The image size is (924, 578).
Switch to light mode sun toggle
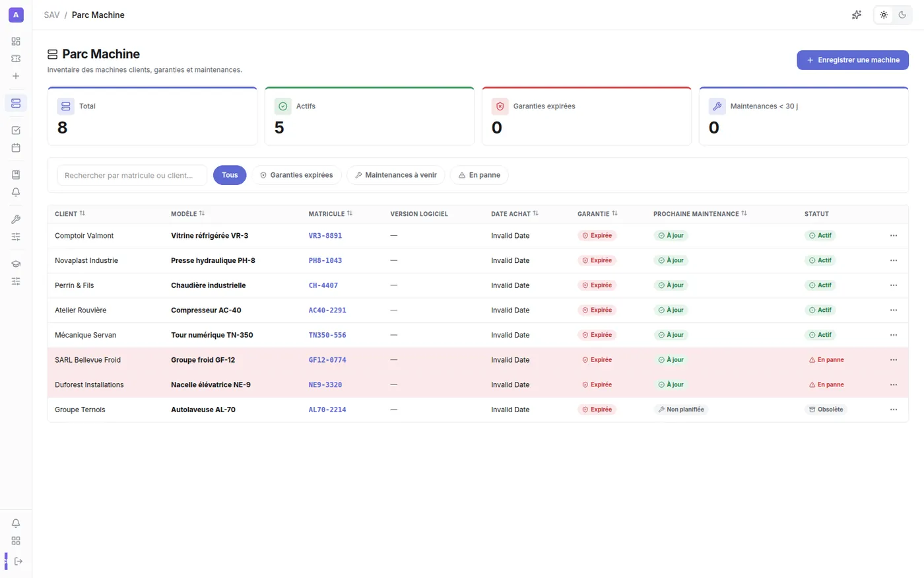tap(884, 15)
